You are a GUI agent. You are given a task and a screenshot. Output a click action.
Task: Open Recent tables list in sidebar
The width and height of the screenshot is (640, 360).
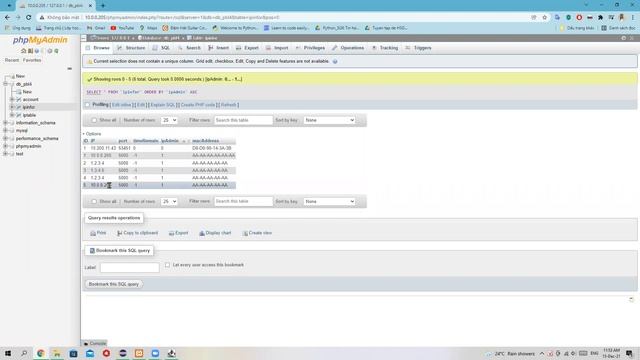pyautogui.click(x=12, y=60)
